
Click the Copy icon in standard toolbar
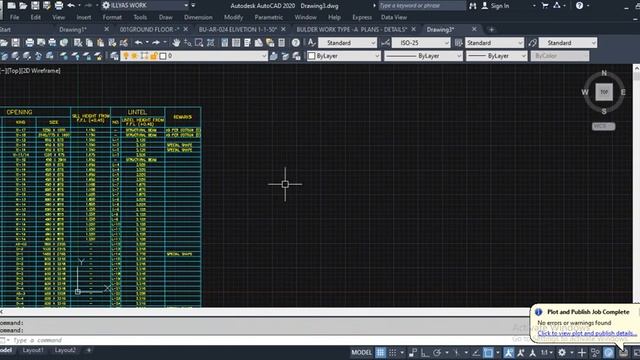coord(89,42)
